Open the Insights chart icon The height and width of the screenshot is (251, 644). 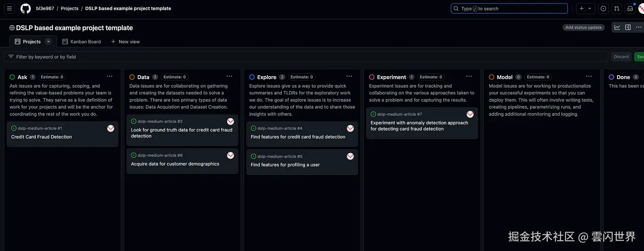point(617,27)
